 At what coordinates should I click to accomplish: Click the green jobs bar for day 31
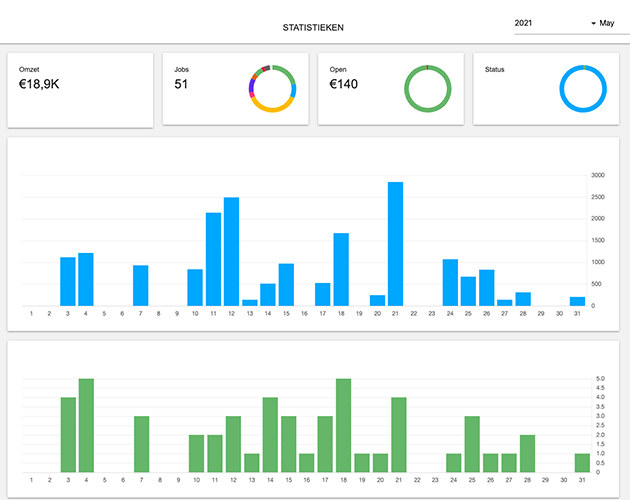[582, 462]
